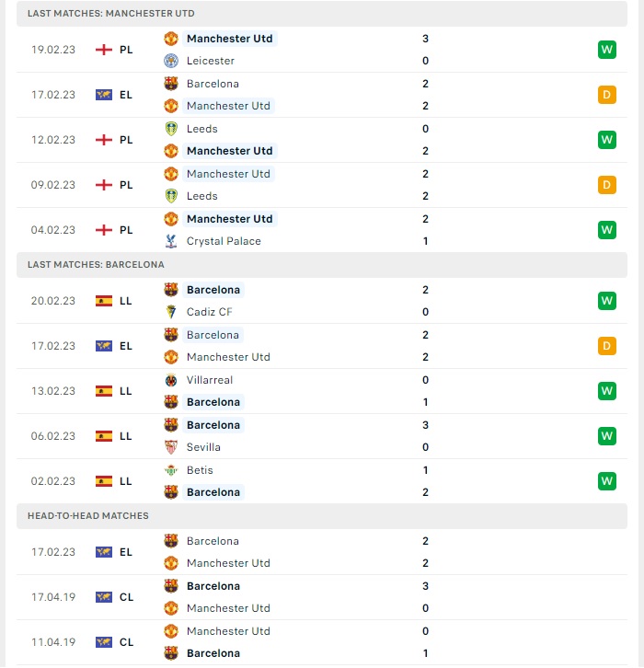644x668 pixels.
Task: Select the Last Matches: Barcelona header
Action: tap(322, 265)
